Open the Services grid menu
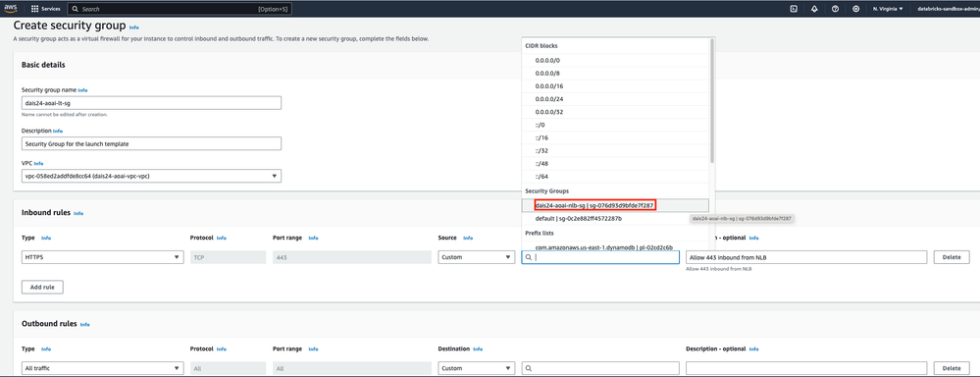 [46, 10]
